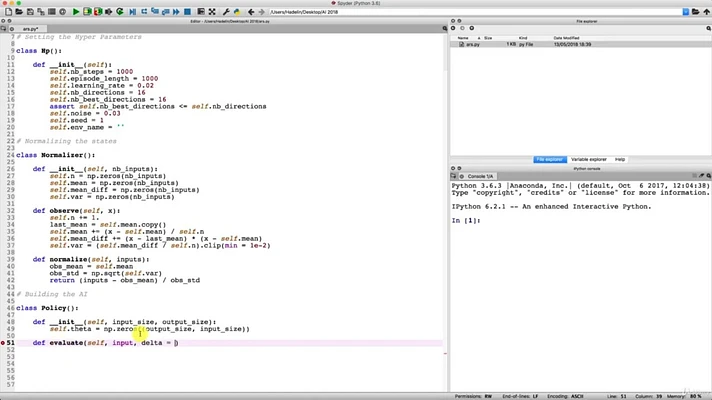
Task: Open File explorer options search icon
Action: [x=708, y=28]
